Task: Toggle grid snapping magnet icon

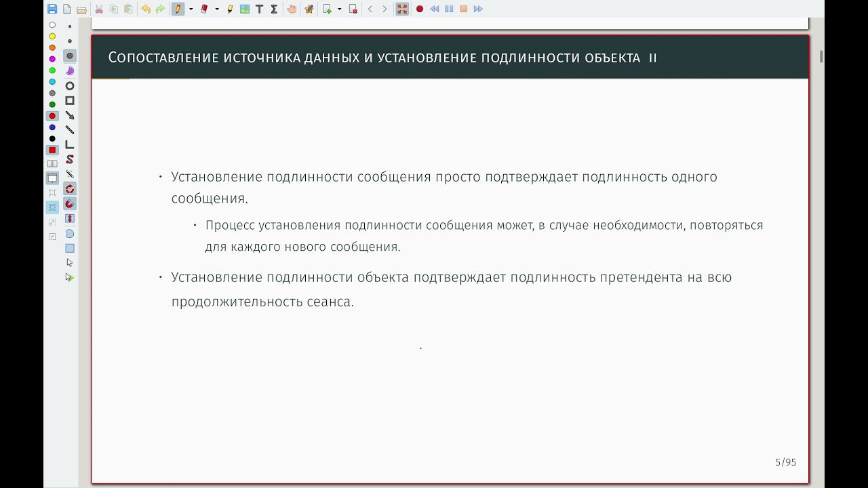Action: click(70, 203)
